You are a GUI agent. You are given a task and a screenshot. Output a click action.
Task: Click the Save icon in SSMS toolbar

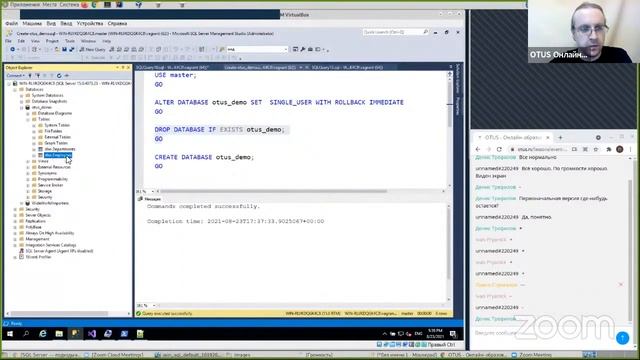[x=64, y=49]
